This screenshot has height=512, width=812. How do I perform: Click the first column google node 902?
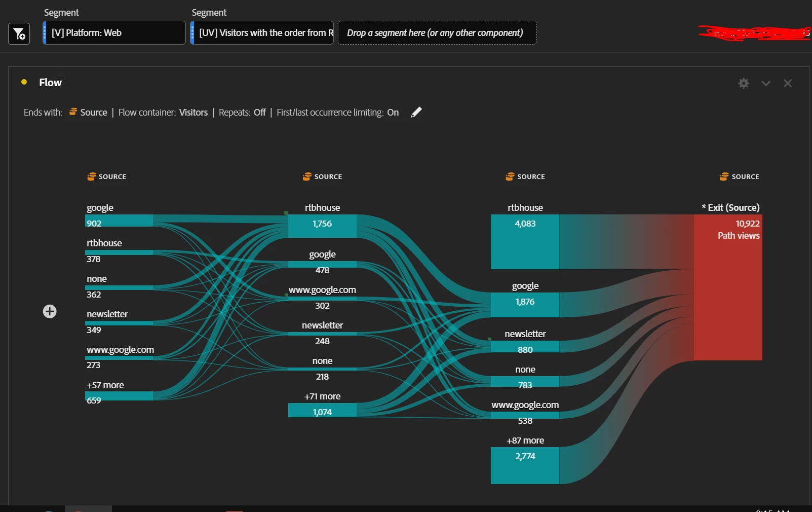pos(120,221)
